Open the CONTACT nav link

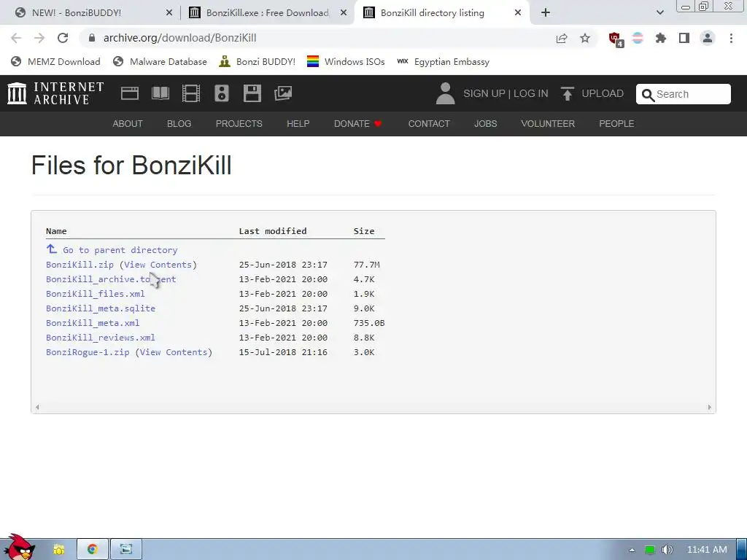click(429, 124)
